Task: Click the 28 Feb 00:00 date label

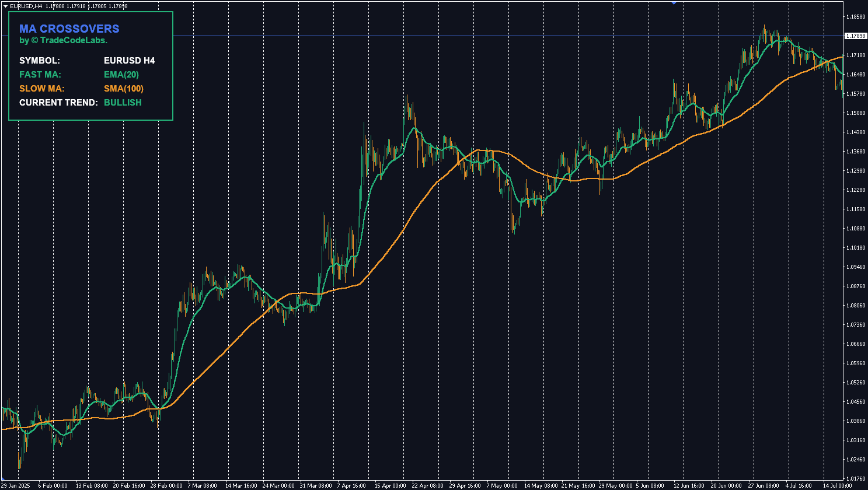Action: [166, 485]
